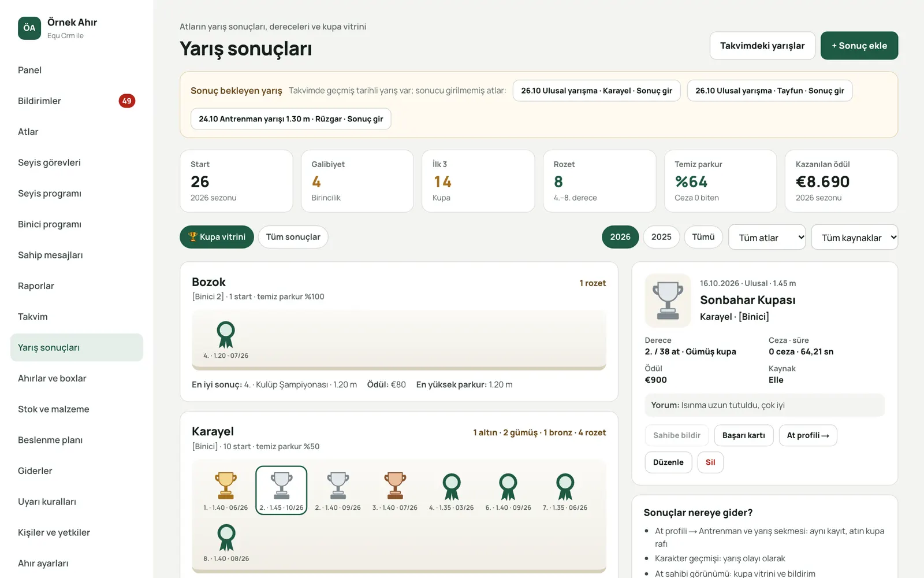Click Düzenle button
Screen dimensions: 924x578
(x=668, y=462)
